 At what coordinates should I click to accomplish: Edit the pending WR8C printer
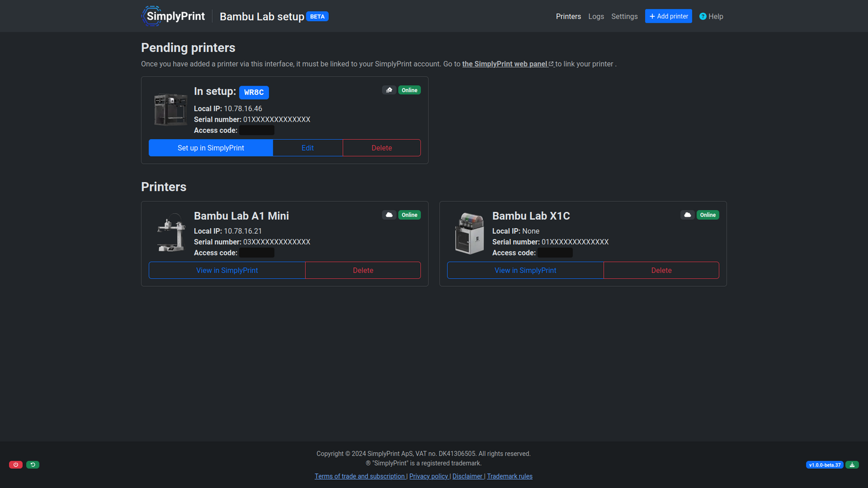point(308,148)
